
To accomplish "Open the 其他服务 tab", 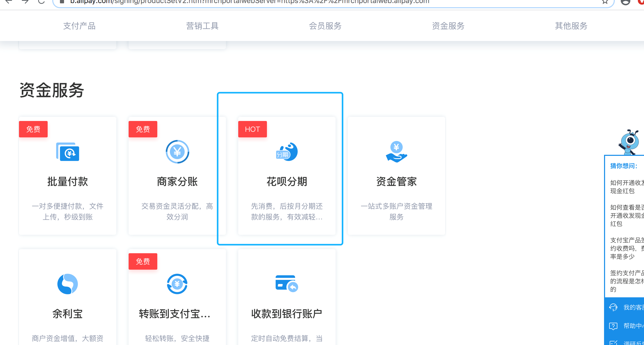I will (x=571, y=26).
